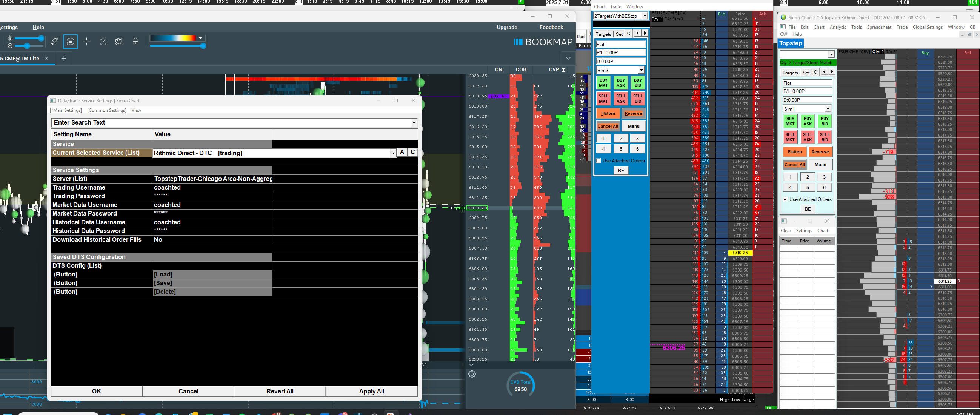The image size is (980, 415).
Task: Click the stopwatch timer icon
Action: tap(103, 42)
